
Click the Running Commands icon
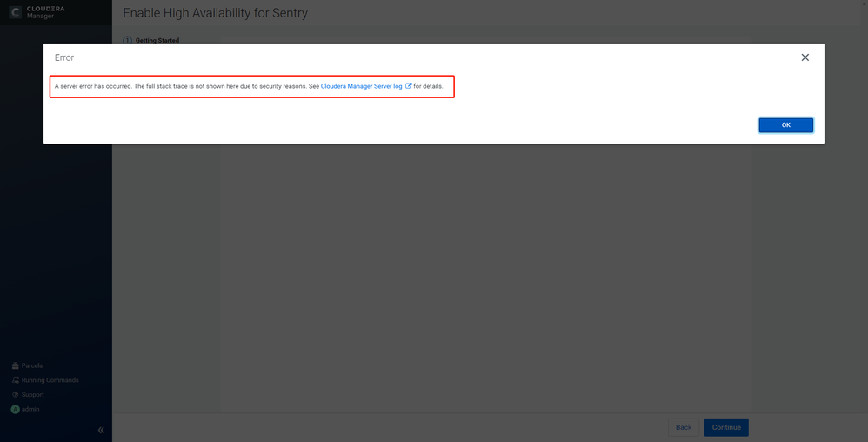pyautogui.click(x=16, y=380)
